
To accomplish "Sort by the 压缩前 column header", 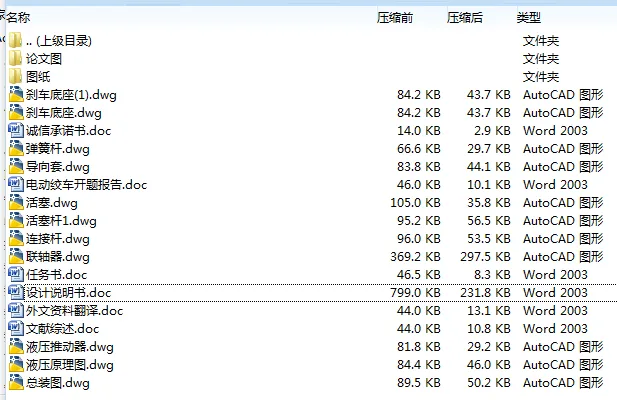I will 395,17.
